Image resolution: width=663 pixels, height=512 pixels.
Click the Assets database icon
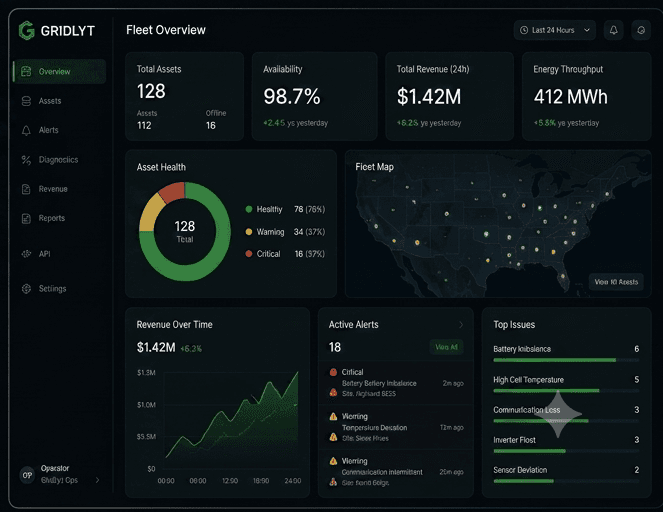26,101
